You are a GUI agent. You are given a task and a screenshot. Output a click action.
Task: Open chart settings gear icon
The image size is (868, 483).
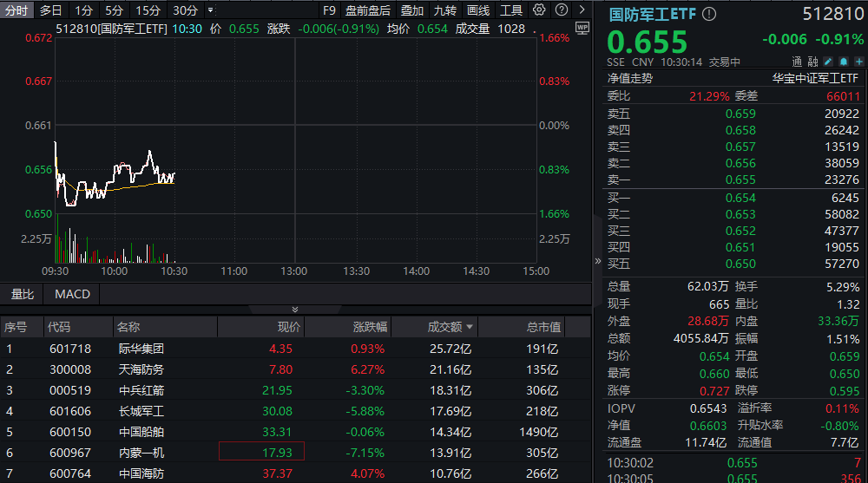[539, 10]
